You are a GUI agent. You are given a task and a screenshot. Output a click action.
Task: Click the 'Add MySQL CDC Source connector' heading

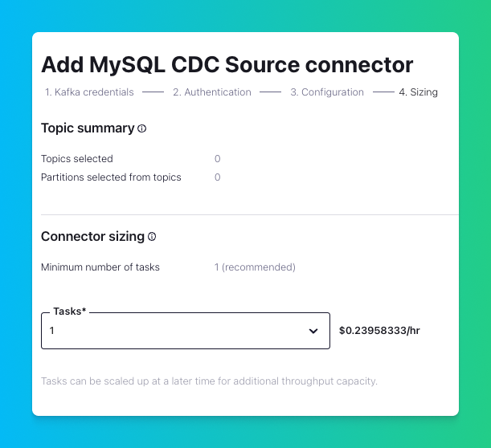coord(227,64)
